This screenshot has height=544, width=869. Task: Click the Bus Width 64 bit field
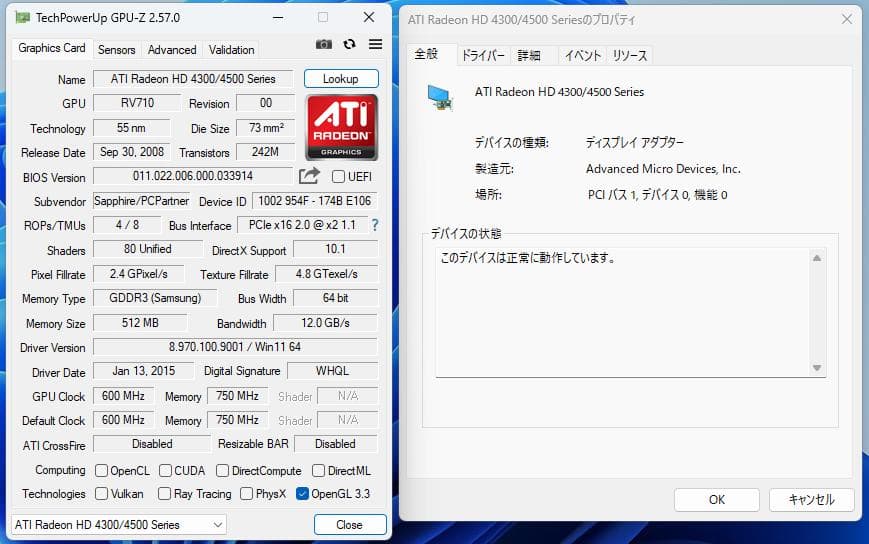click(335, 298)
